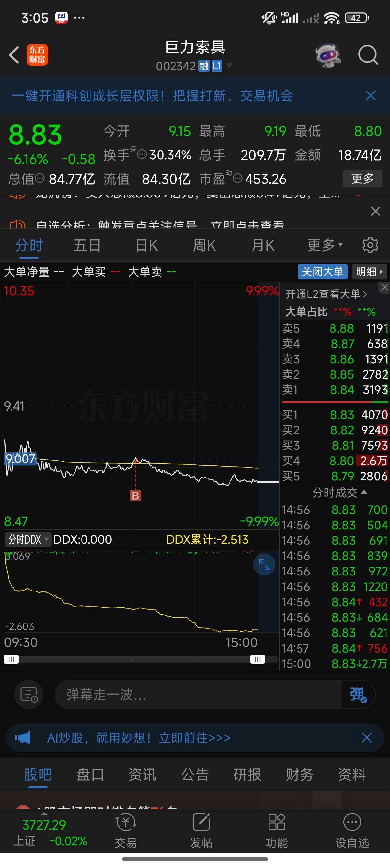
Task: Tap the fullscreen expand chart icon
Action: tap(264, 564)
